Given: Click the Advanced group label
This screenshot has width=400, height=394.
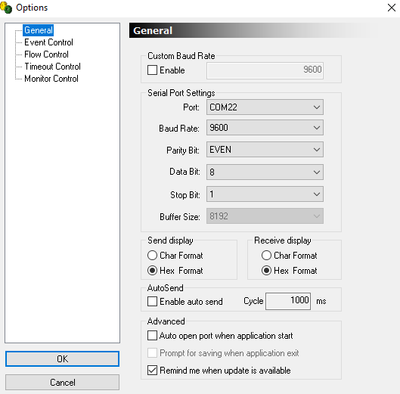Looking at the screenshot, I should point(166,321).
